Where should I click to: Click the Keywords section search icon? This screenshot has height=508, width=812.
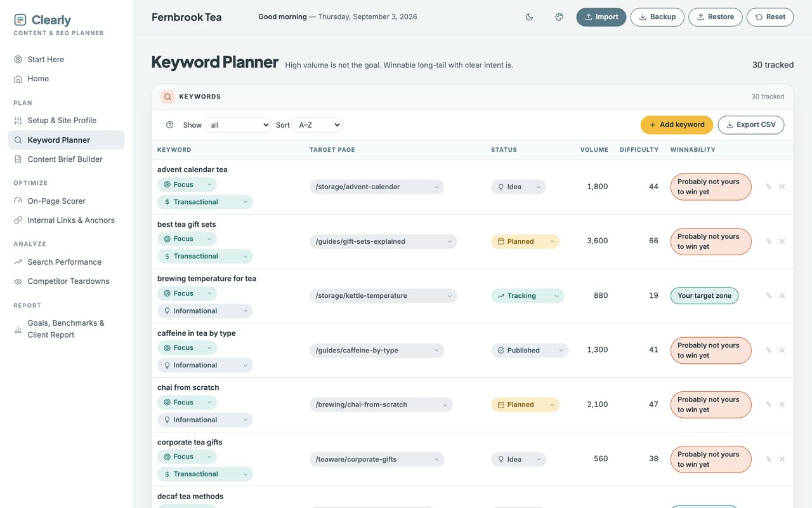167,97
